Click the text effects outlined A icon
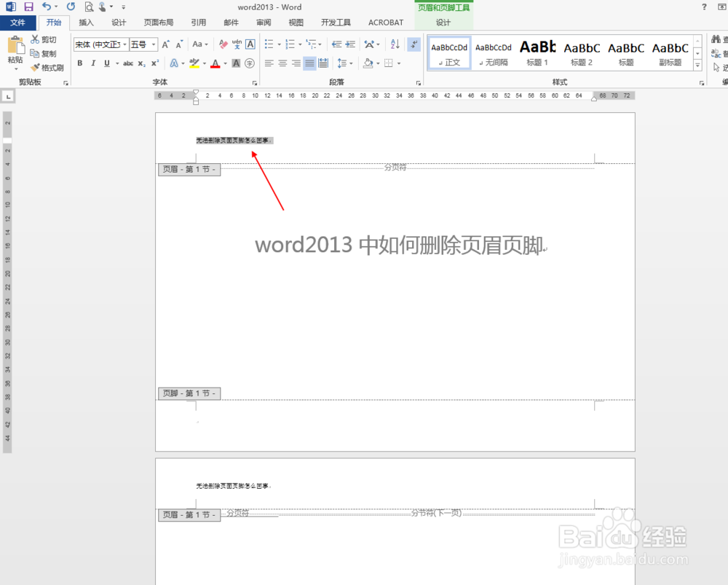 click(x=174, y=63)
